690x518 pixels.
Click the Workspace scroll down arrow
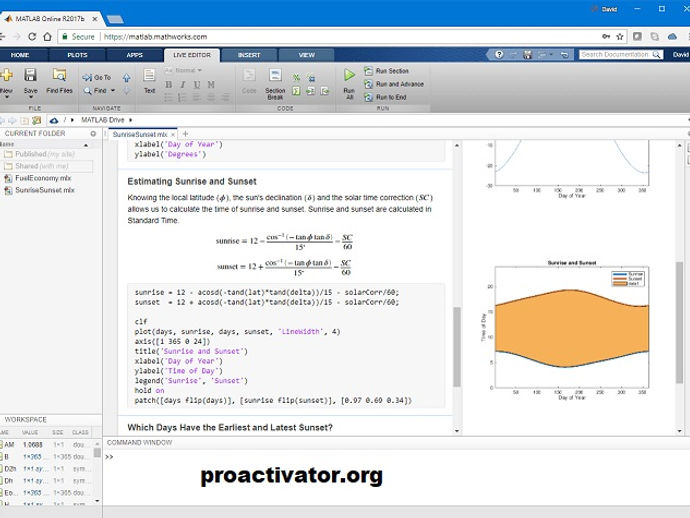(x=97, y=501)
